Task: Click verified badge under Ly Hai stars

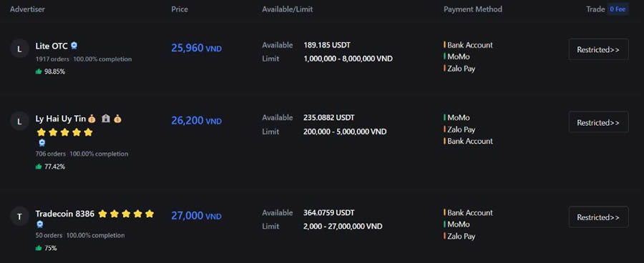Action: click(42, 143)
